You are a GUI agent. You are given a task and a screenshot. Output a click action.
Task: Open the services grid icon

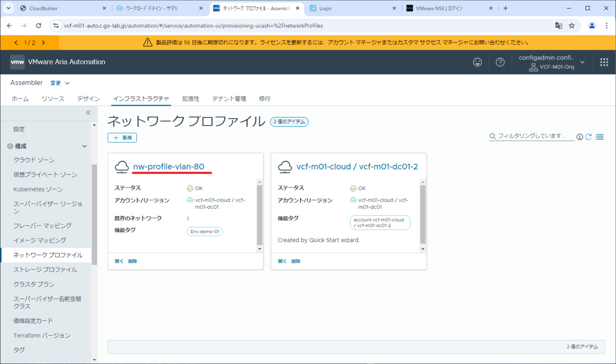coord(604,62)
